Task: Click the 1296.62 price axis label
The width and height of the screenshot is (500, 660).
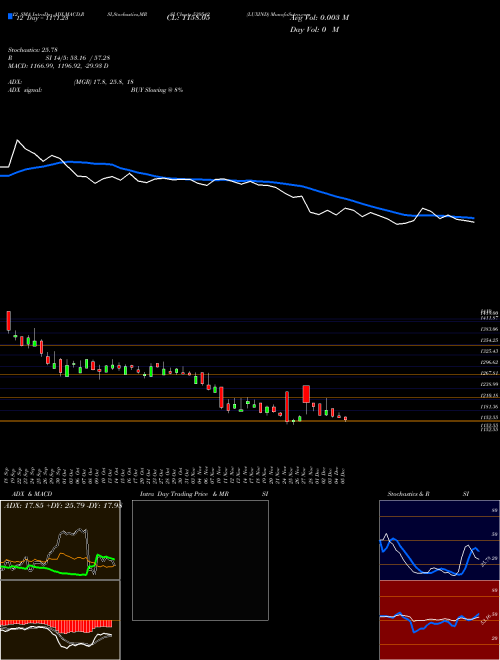Action: coord(489,362)
